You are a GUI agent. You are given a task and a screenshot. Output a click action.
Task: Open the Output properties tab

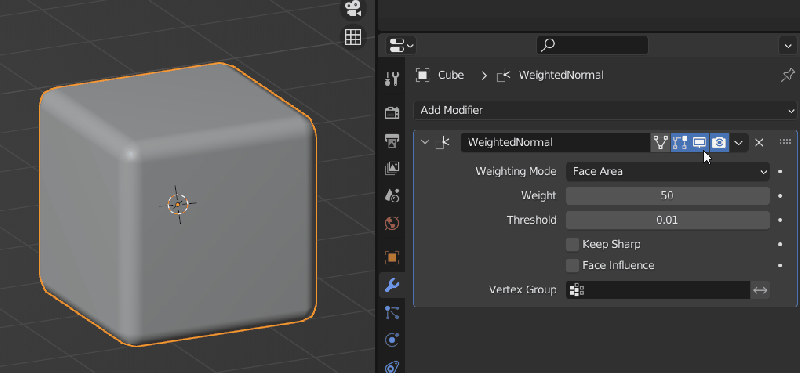(392, 140)
